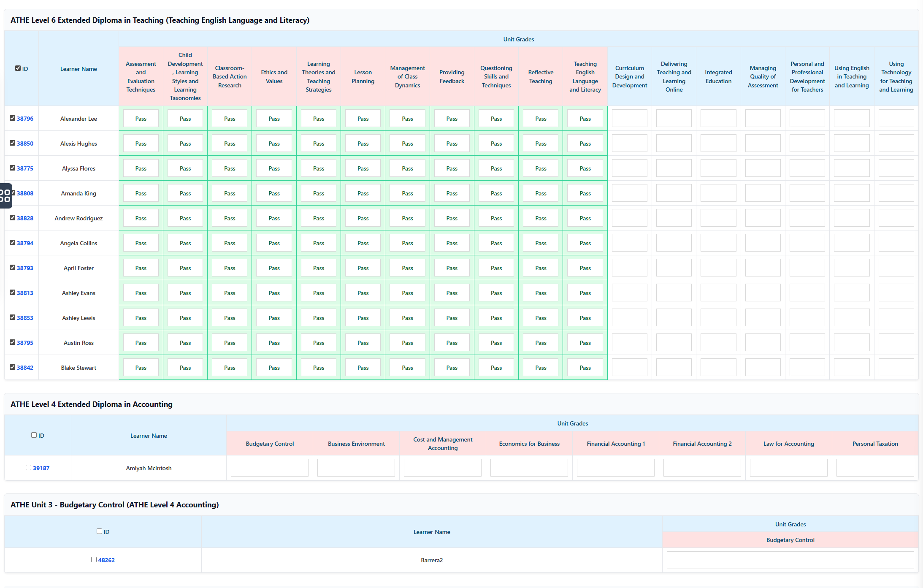Open learner ID link 38850 for Alexis Hughes

(25, 143)
